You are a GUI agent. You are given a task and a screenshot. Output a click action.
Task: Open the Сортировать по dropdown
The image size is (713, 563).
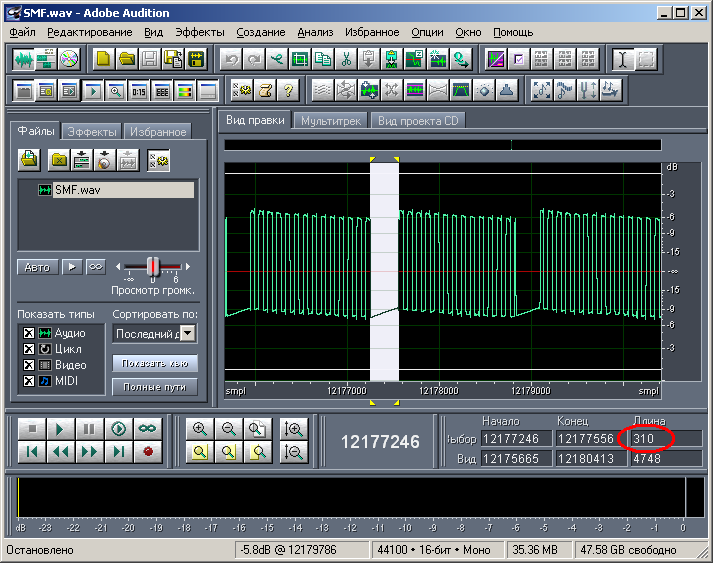pyautogui.click(x=188, y=333)
